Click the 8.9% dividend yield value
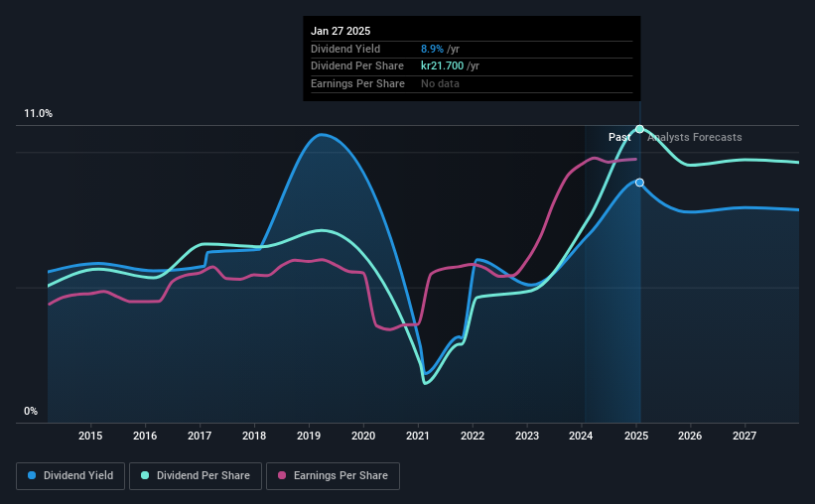815x504 pixels. click(432, 49)
